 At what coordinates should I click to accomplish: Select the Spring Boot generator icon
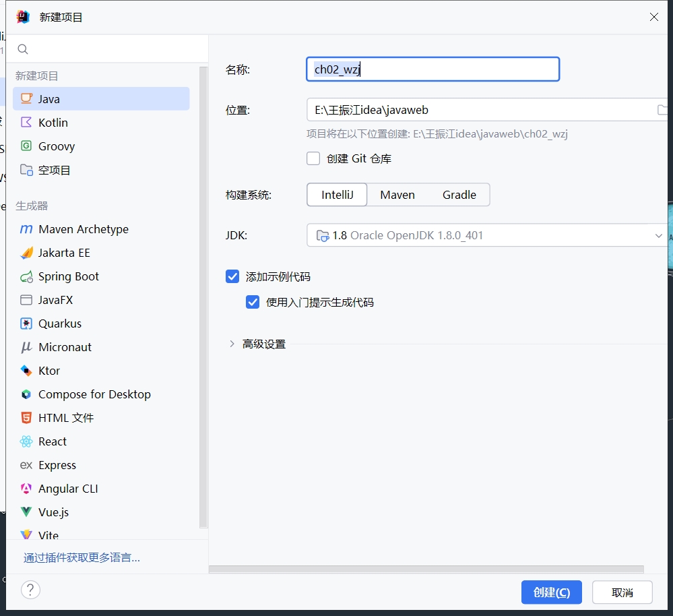[26, 276]
